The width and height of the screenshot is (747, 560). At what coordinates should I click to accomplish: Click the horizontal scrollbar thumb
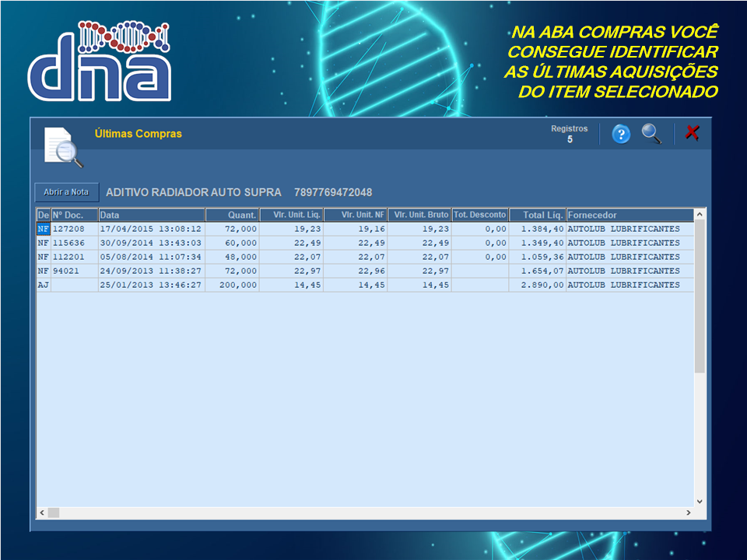click(54, 513)
